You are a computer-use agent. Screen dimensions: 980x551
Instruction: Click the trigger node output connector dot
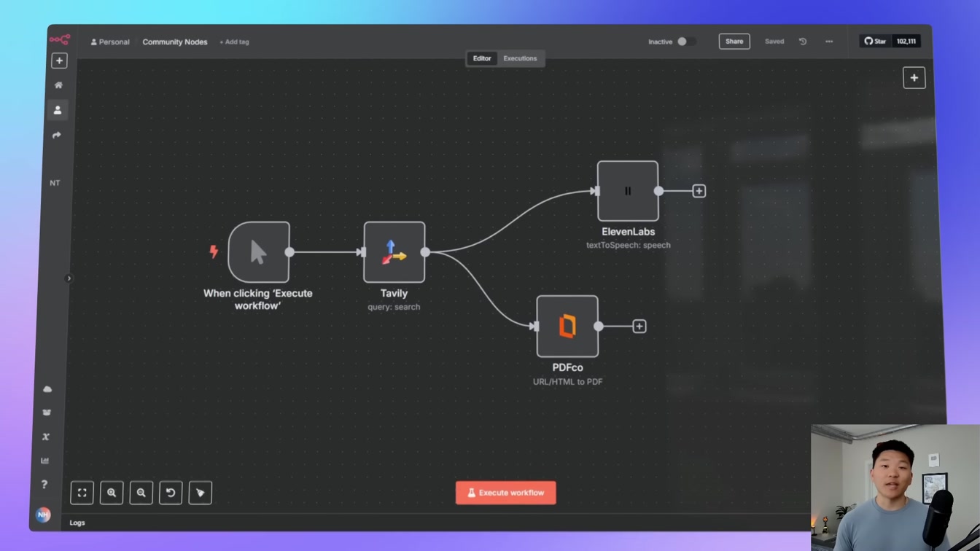point(289,252)
